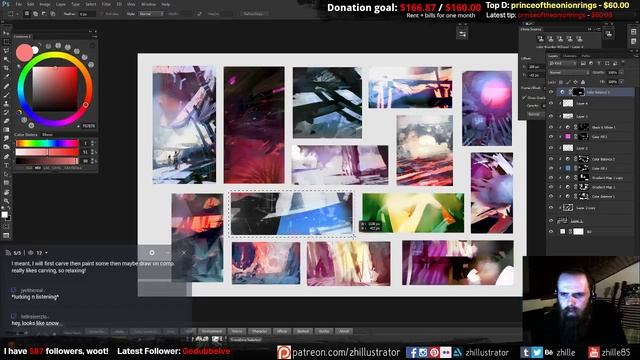The height and width of the screenshot is (360, 640).
Task: Open the Filter menu
Action: pyautogui.click(x=106, y=4)
